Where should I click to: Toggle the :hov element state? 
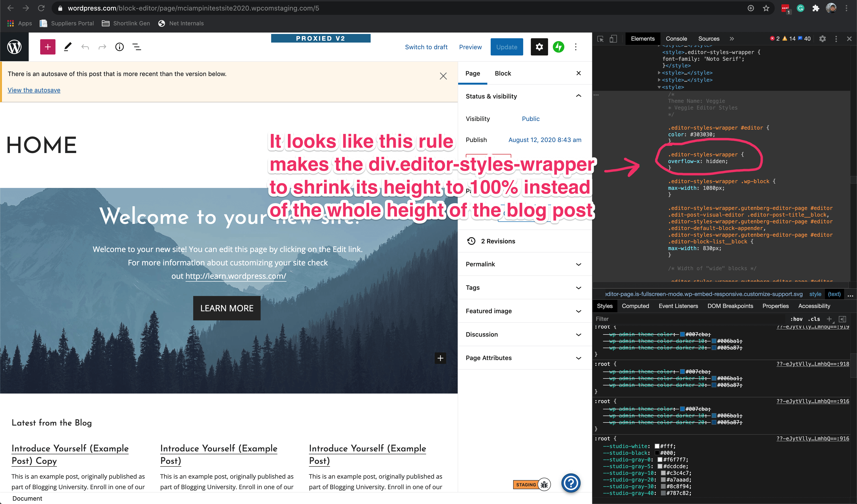[x=796, y=319]
